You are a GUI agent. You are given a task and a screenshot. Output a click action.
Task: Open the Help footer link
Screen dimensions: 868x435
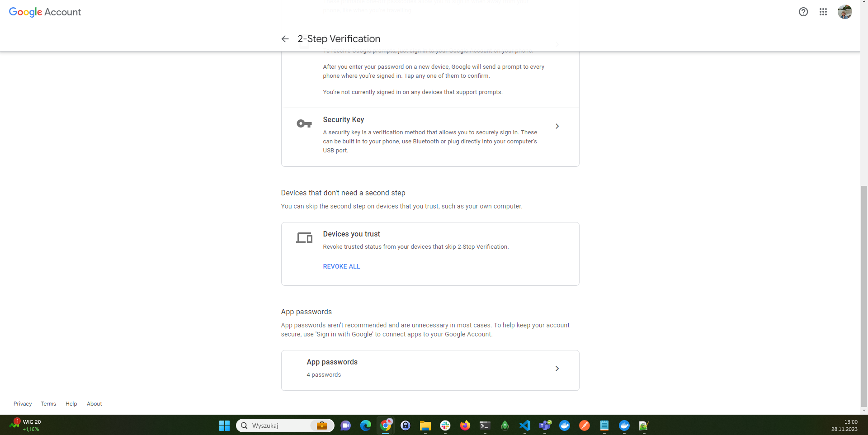tap(71, 404)
